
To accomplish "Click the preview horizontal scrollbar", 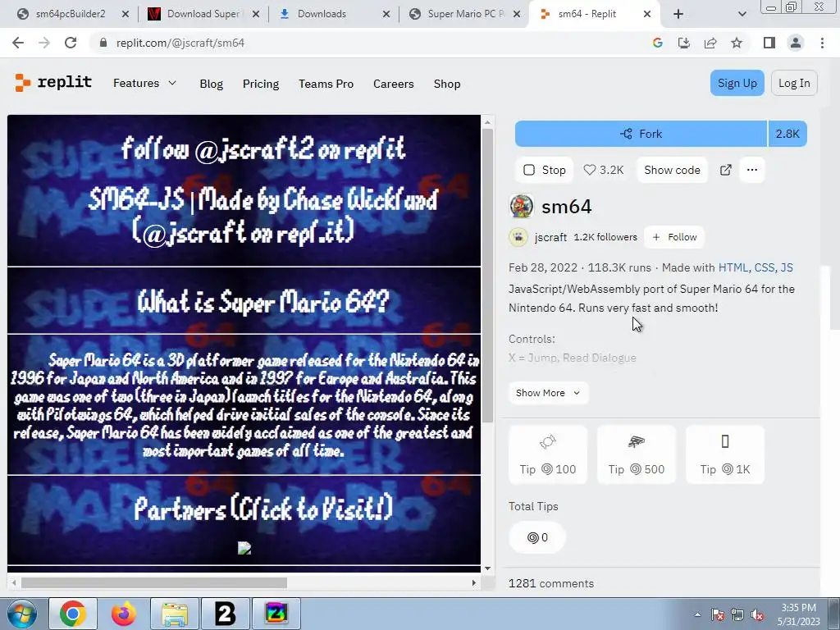I will (x=153, y=582).
